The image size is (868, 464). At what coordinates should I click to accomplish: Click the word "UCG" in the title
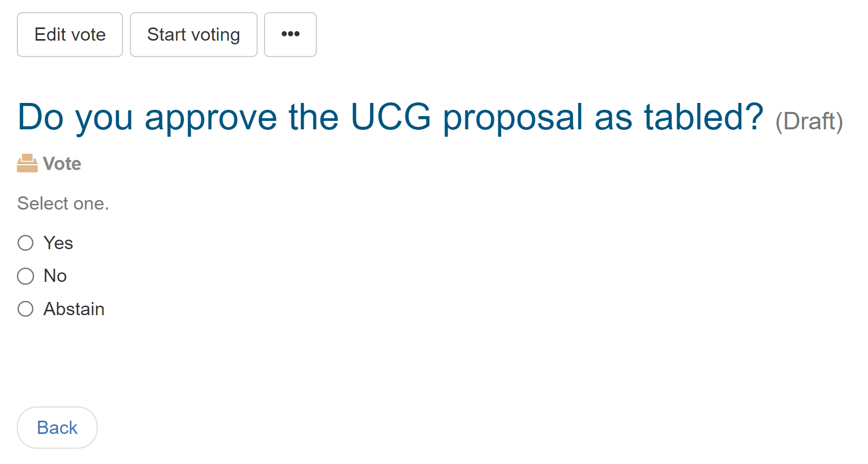tap(391, 117)
